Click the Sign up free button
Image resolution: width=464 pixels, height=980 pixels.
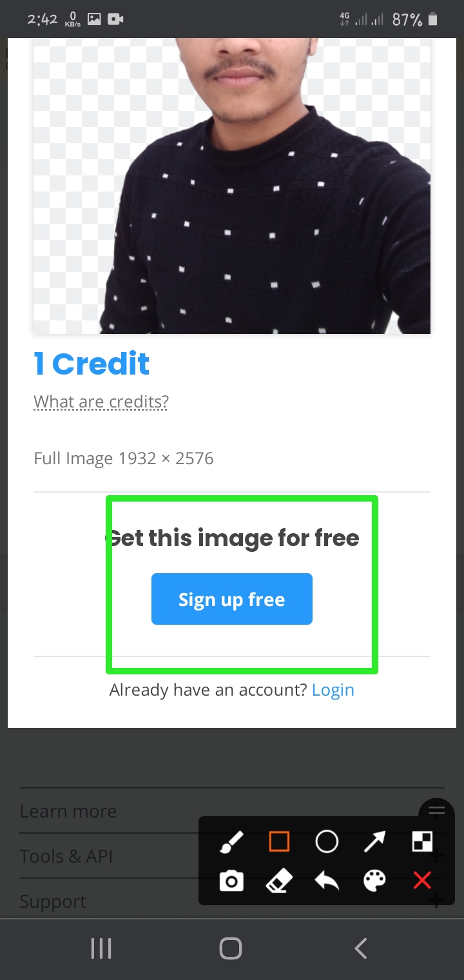232,599
